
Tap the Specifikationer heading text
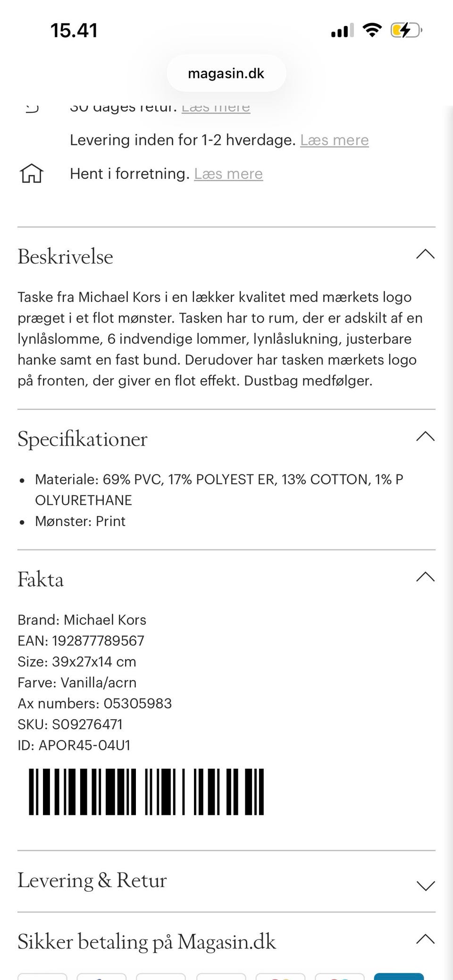pos(83,439)
